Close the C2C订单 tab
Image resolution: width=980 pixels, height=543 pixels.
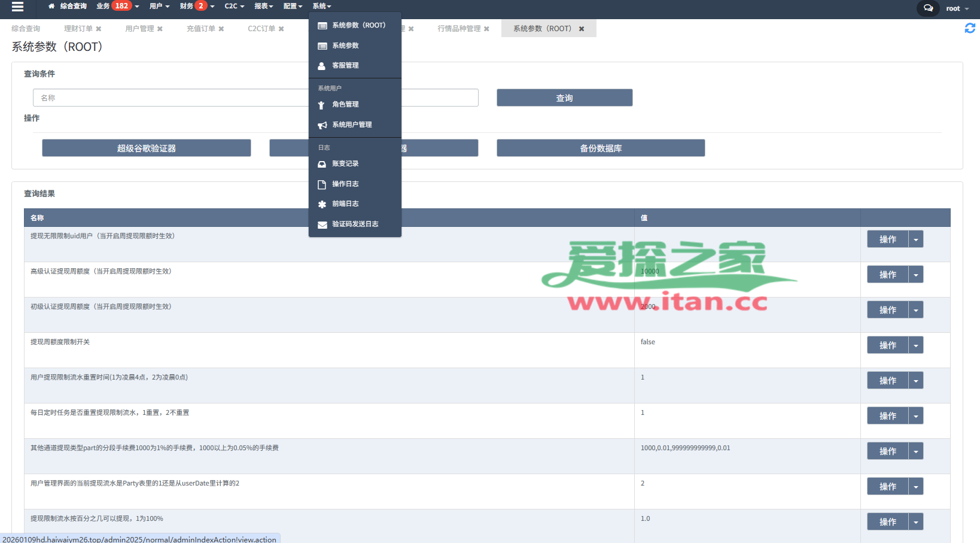[x=281, y=29]
